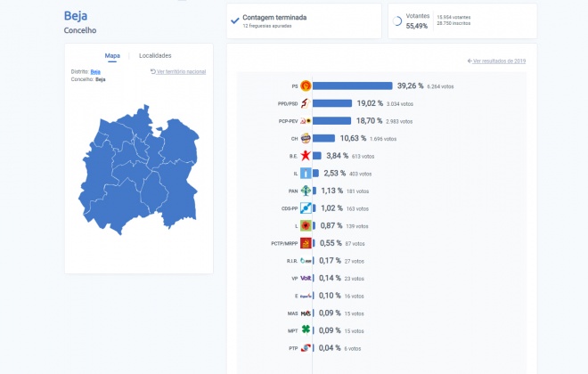The width and height of the screenshot is (588, 374).
Task: Click the CH party logo icon
Action: pyautogui.click(x=306, y=138)
